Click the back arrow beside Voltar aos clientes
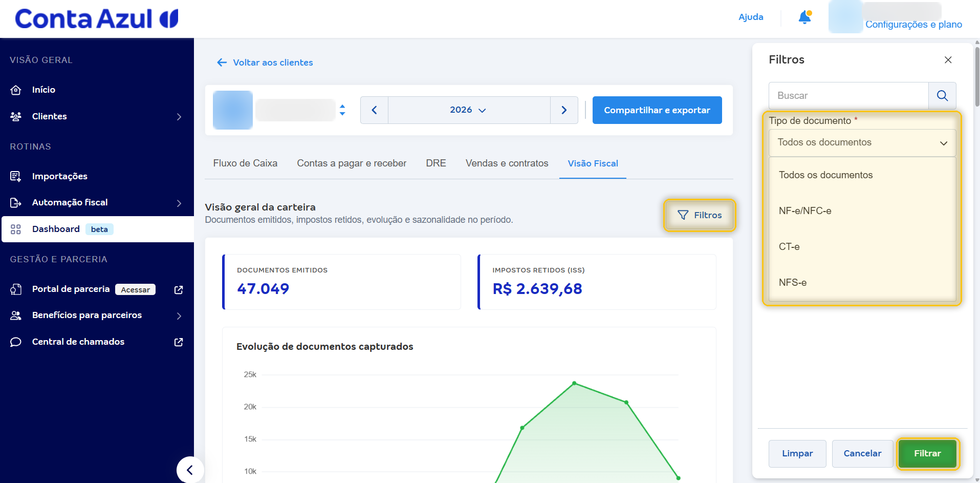Image resolution: width=980 pixels, height=483 pixels. pyautogui.click(x=222, y=62)
